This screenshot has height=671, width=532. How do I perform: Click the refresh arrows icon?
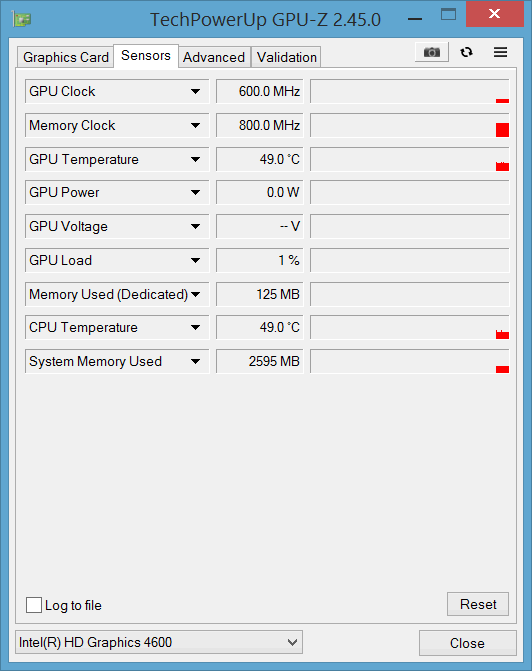click(466, 52)
